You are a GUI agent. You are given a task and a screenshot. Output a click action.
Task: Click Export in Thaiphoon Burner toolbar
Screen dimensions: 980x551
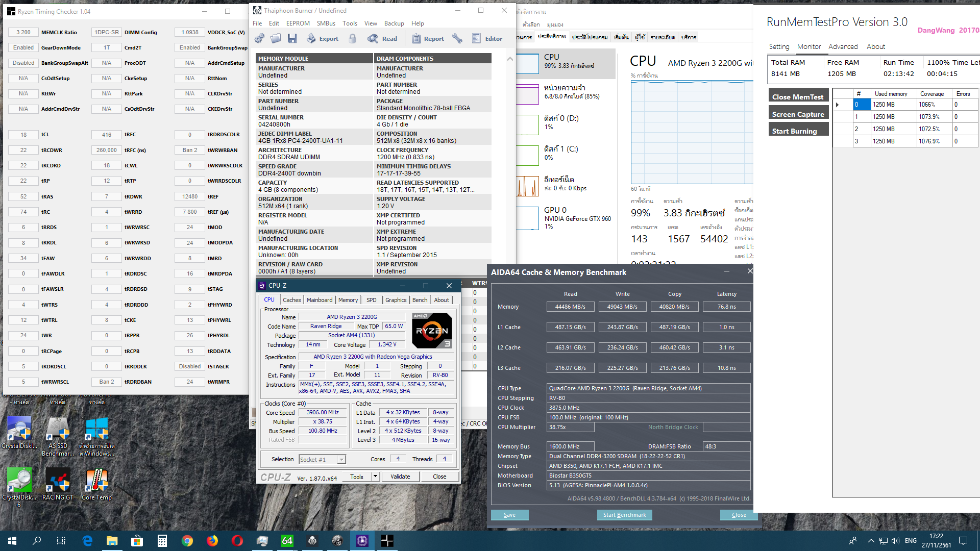tap(323, 38)
